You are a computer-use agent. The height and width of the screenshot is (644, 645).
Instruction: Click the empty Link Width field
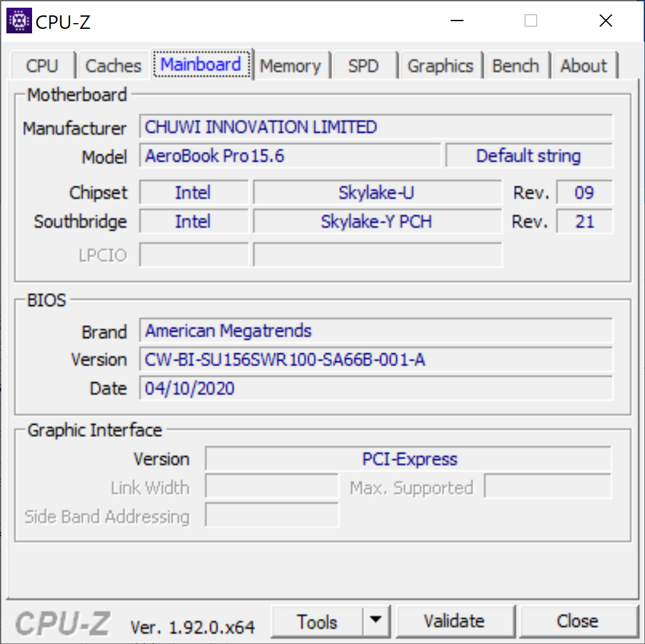272,487
